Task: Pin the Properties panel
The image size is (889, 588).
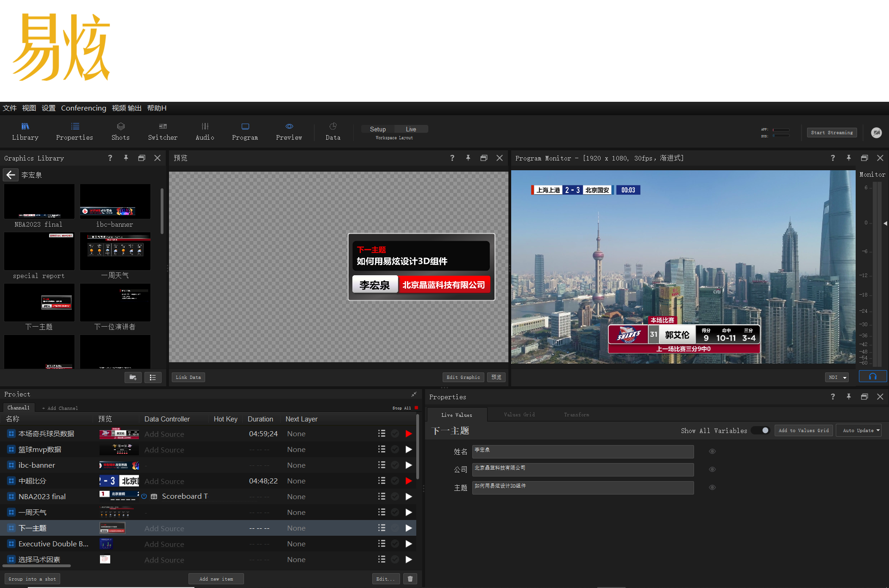Action: pos(849,396)
